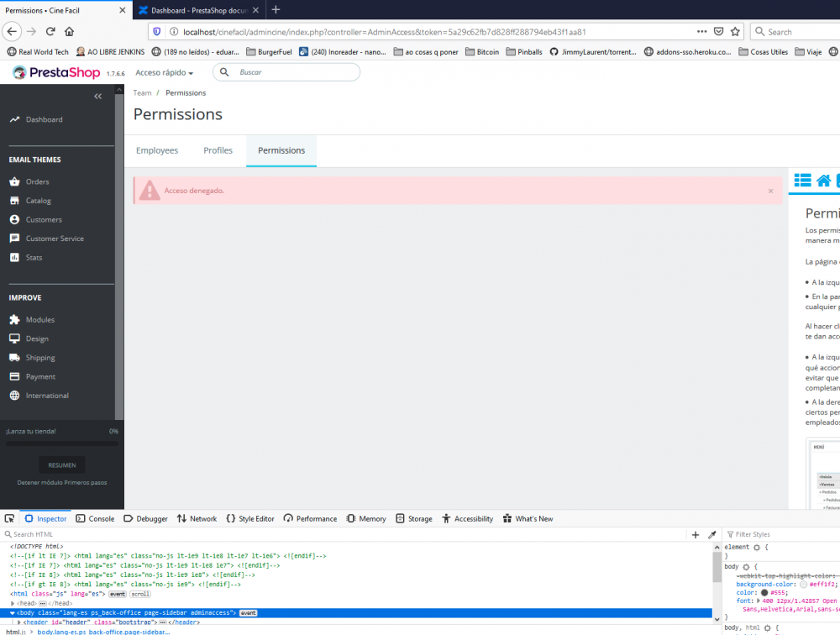Open Payment menu in sidebar

point(40,376)
